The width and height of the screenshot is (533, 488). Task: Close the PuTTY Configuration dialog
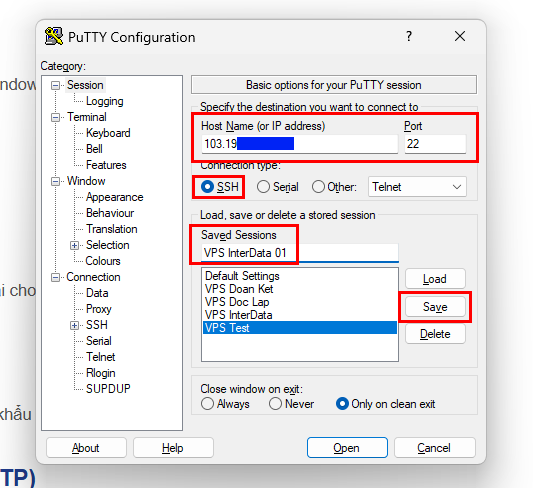(x=460, y=36)
